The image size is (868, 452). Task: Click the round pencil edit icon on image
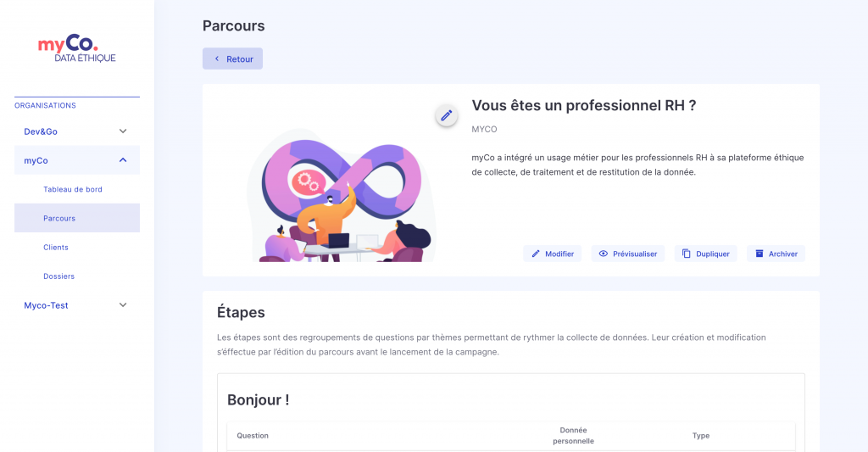click(446, 116)
